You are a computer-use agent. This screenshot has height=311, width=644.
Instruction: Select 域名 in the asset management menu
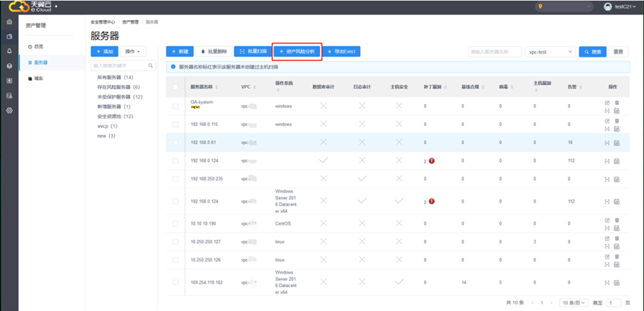point(38,79)
